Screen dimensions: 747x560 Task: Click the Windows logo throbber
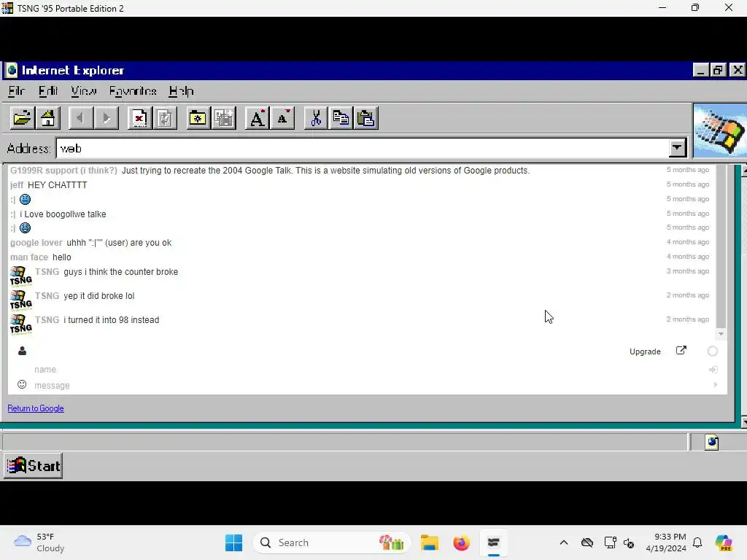coord(720,131)
